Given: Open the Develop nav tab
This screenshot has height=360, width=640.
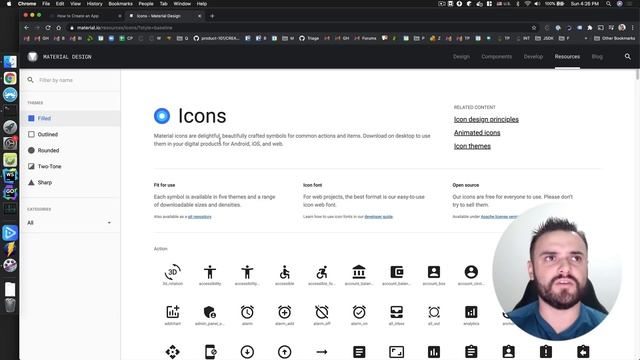Looking at the screenshot, I should [x=533, y=57].
